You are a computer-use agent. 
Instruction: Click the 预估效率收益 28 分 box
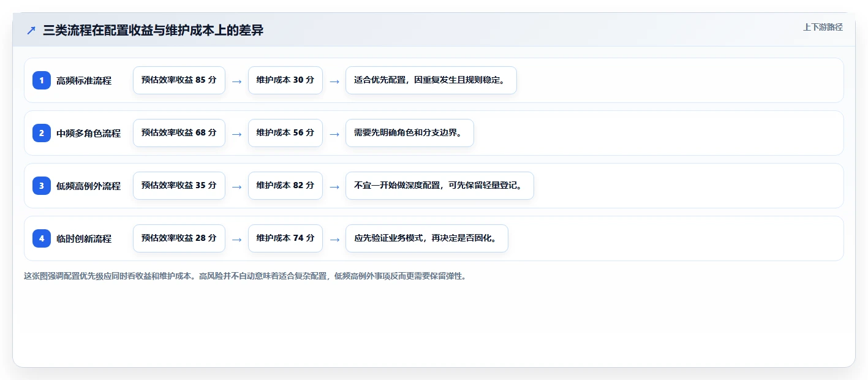click(x=179, y=238)
